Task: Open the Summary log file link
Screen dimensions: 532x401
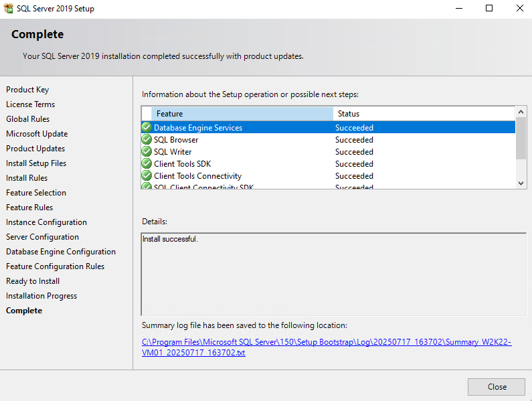Action: coord(327,347)
